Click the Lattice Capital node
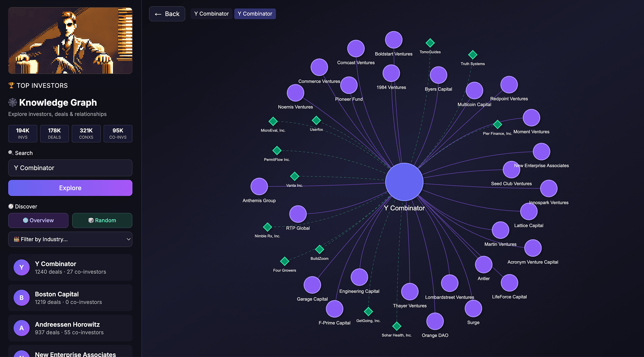Image resolution: width=644 pixels, height=357 pixels. (x=529, y=211)
